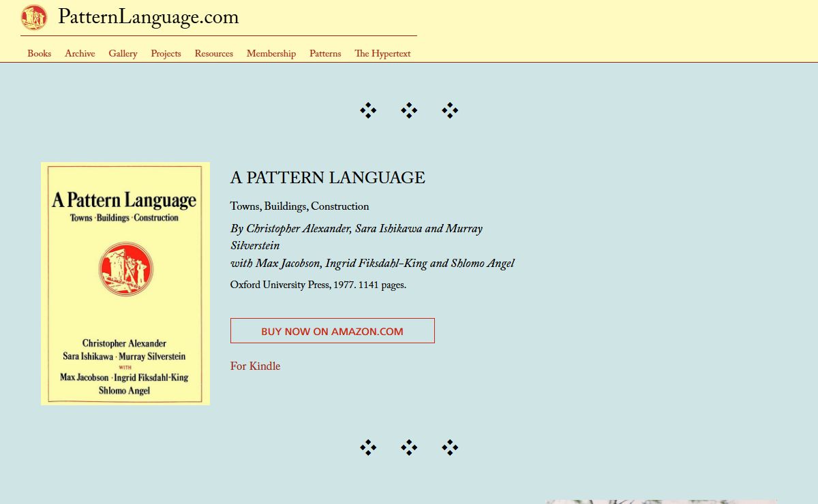Visit the Membership page
Screen dimensions: 818x504
pos(271,54)
